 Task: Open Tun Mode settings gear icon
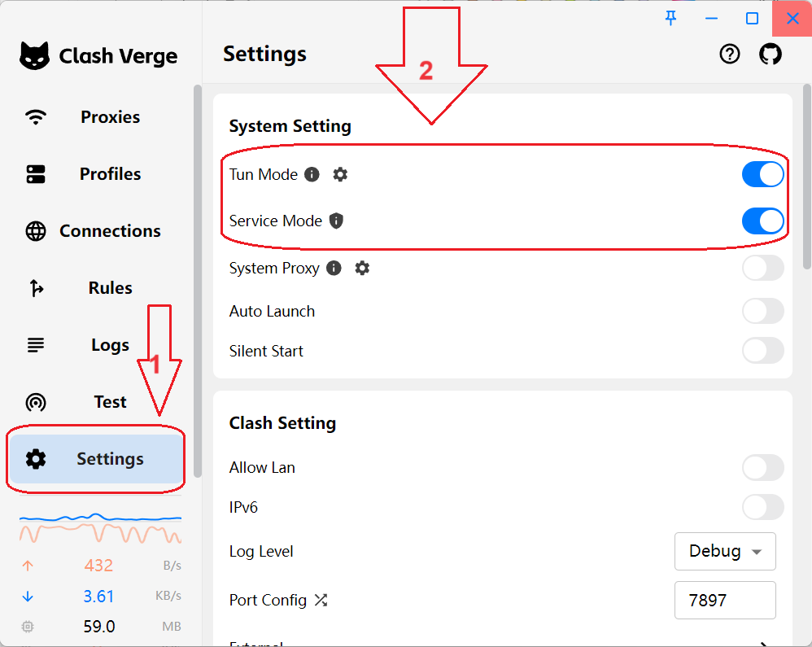pyautogui.click(x=340, y=174)
